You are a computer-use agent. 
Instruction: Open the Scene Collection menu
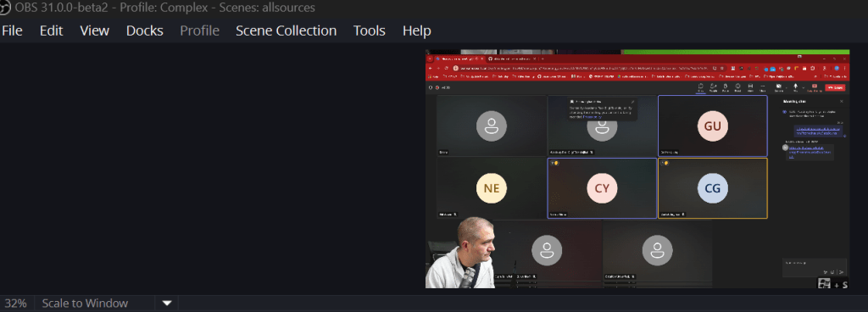point(287,31)
